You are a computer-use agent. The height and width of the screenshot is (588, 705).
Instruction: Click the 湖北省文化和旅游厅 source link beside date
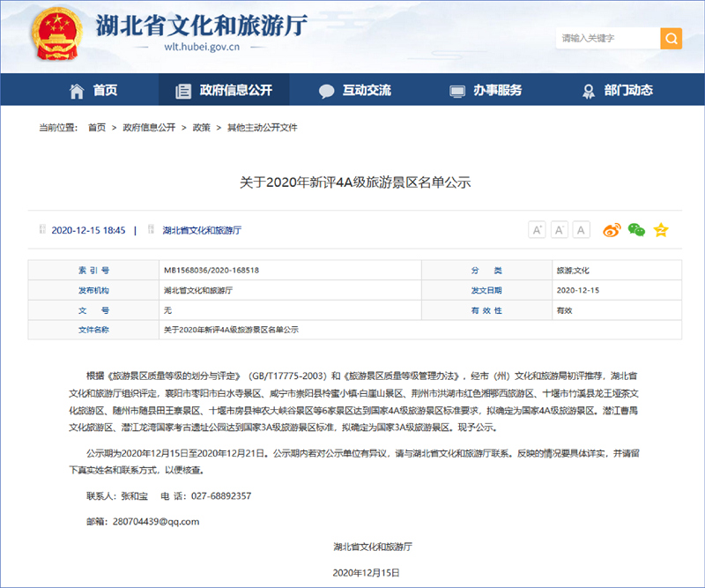(x=202, y=230)
